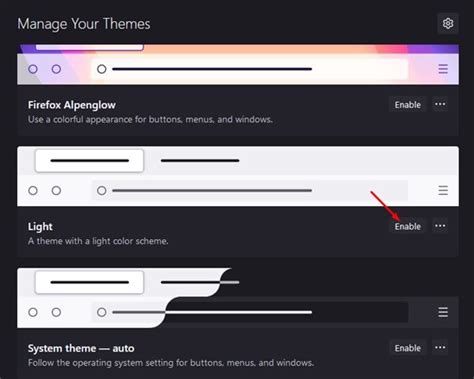The image size is (474, 379).
Task: Click the Manage Your Themes heading
Action: point(84,24)
